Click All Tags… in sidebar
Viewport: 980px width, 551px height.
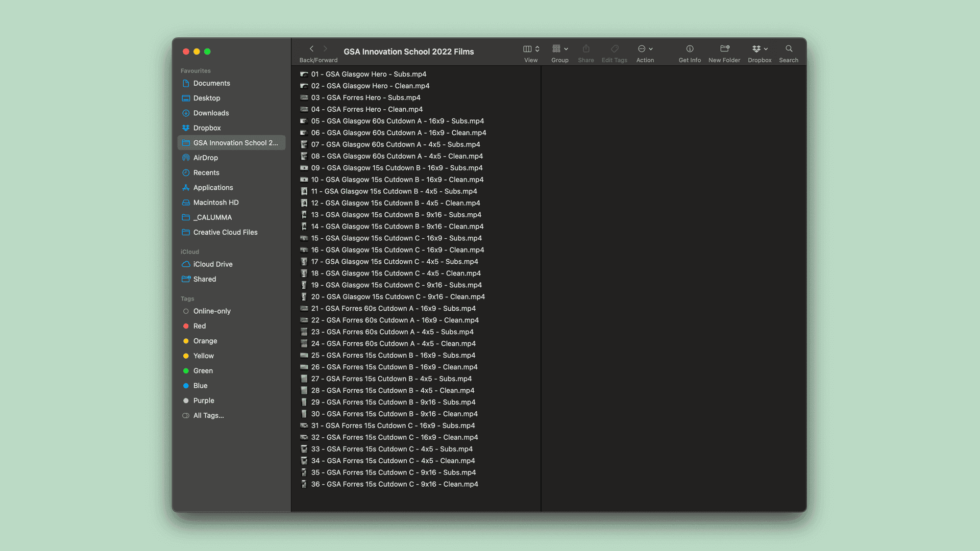click(x=208, y=416)
